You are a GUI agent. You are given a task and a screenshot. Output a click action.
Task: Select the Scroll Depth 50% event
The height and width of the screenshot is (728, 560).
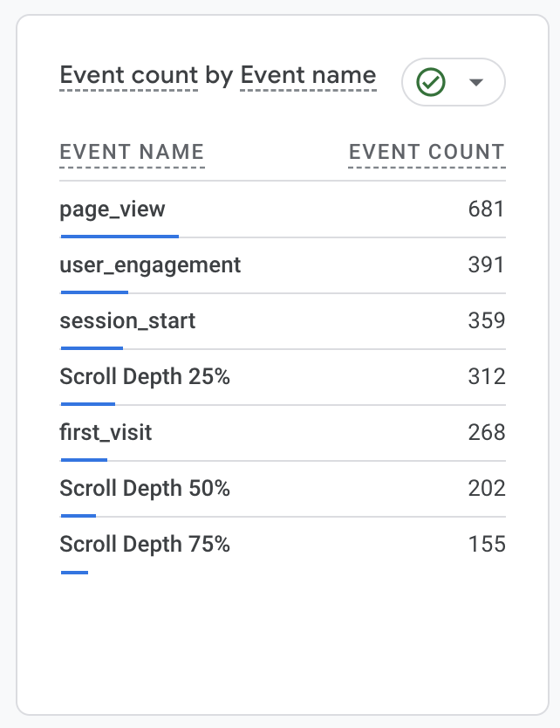[x=145, y=489]
